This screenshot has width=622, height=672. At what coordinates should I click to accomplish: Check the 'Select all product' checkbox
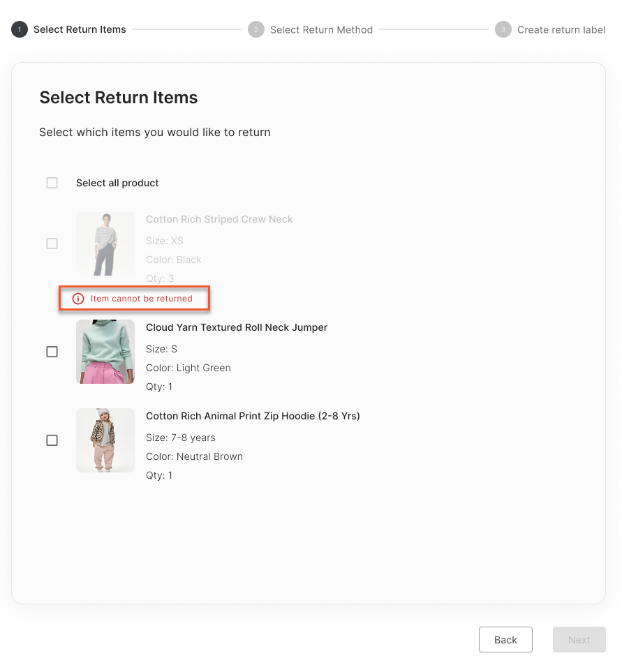coord(52,183)
